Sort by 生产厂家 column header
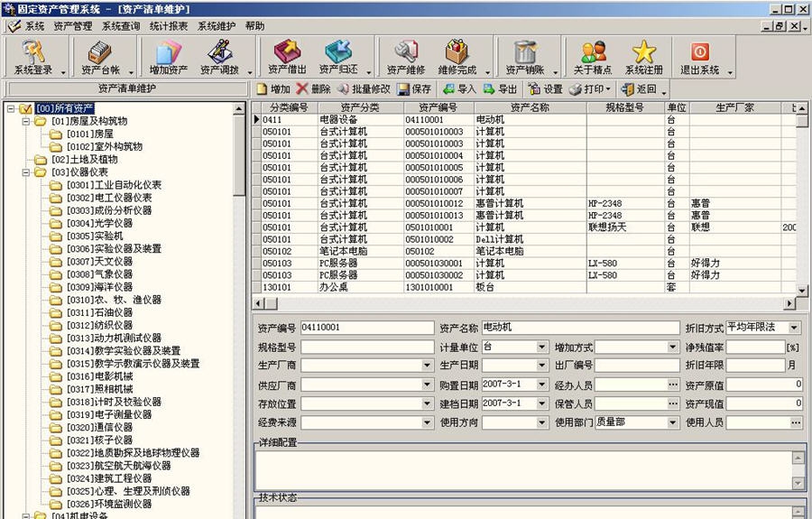This screenshot has height=519, width=812. tap(734, 107)
